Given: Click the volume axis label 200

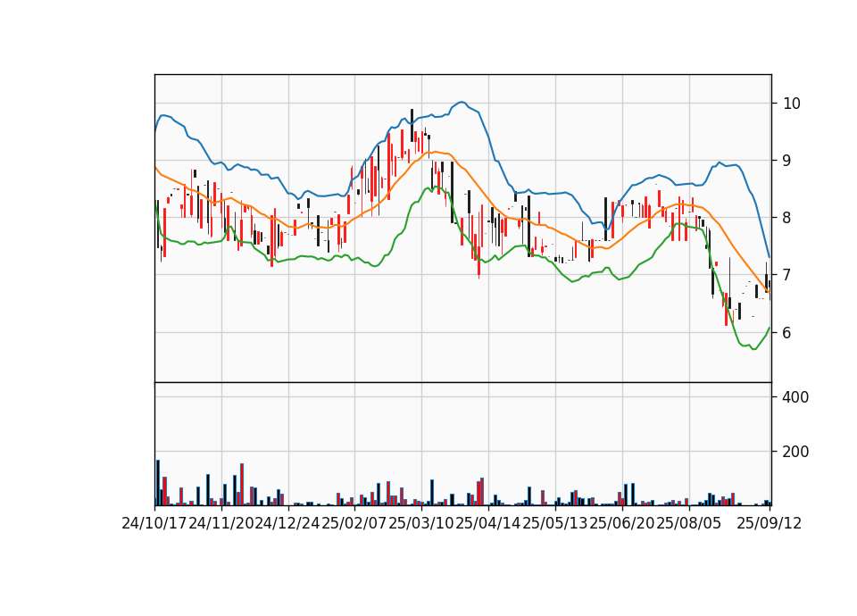Looking at the screenshot, I should point(795,452).
